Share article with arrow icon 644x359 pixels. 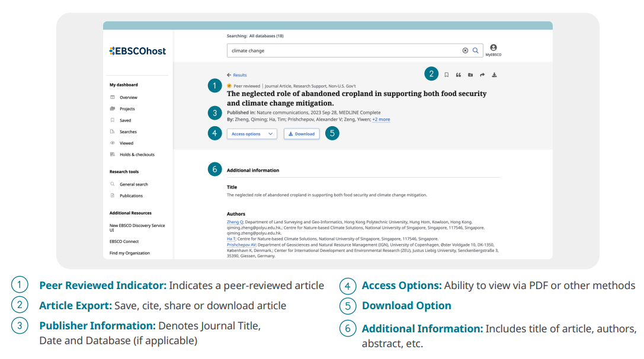[482, 75]
